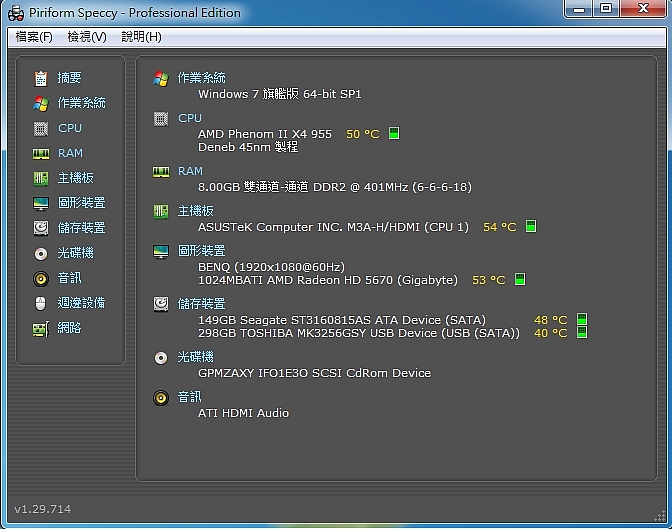672x529 pixels.
Task: Click the green temperature indicator next to motherboard 54 °C
Action: 531,226
